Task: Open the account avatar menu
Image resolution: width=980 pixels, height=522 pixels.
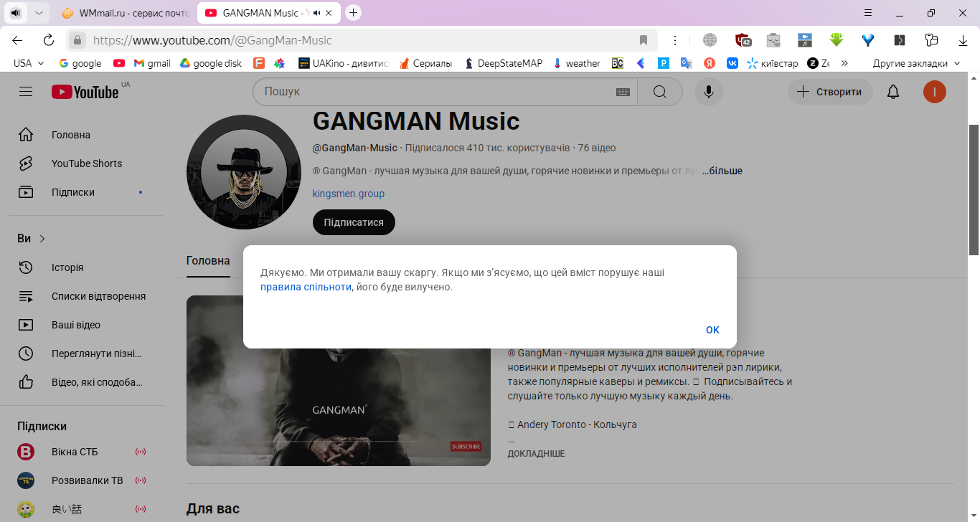Action: point(935,92)
